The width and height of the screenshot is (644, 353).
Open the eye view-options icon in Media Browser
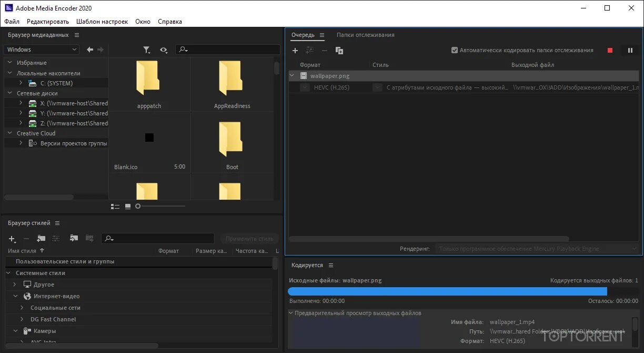pos(164,50)
